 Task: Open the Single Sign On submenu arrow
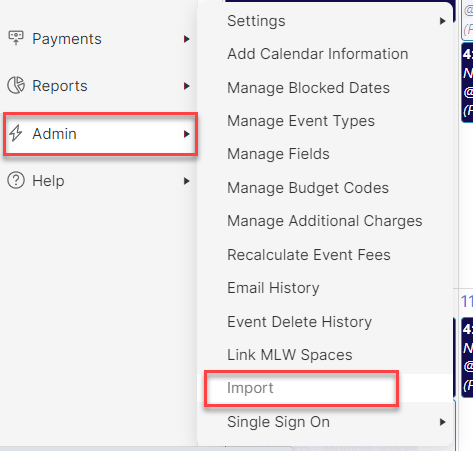click(x=442, y=422)
